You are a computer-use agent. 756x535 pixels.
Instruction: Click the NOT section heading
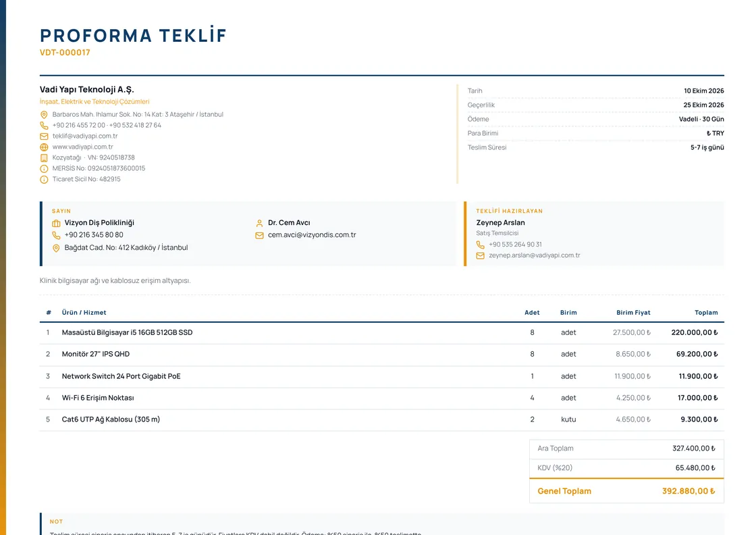coord(56,522)
